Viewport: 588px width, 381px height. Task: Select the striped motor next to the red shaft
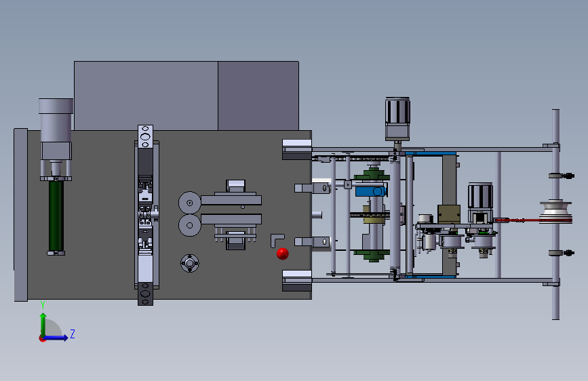480,203
